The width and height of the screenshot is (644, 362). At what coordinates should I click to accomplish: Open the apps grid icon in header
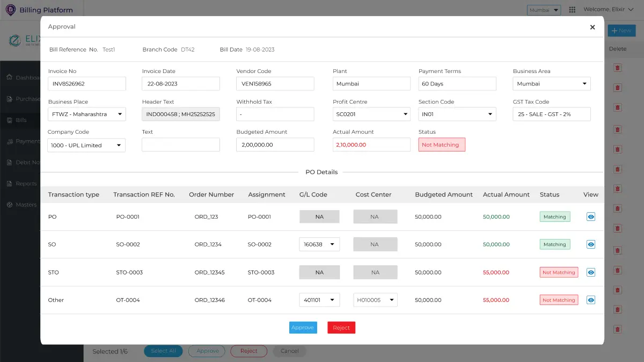coord(572,10)
